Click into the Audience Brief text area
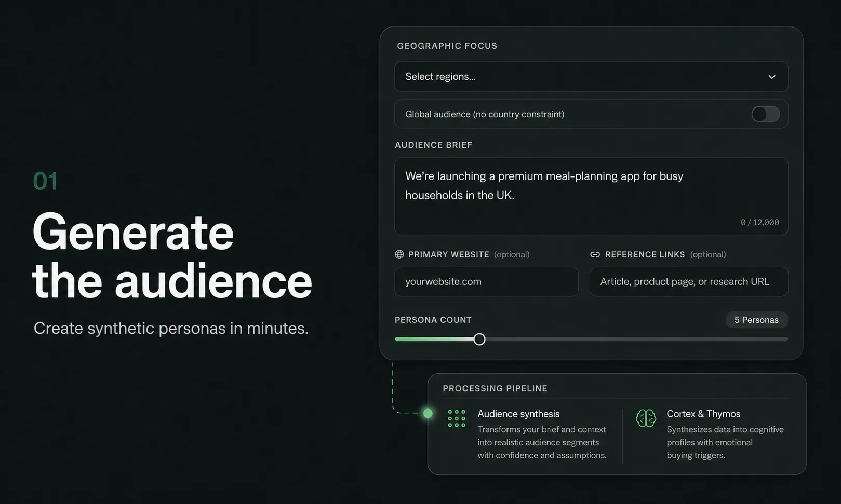Viewport: 841px width, 504px height. pyautogui.click(x=591, y=196)
